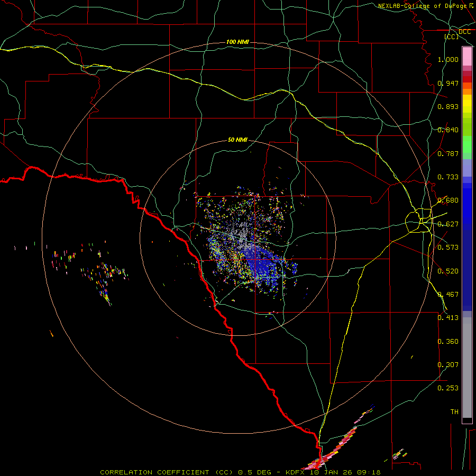
Task: Click the 100 NMI range ring label
Action: coord(237,42)
